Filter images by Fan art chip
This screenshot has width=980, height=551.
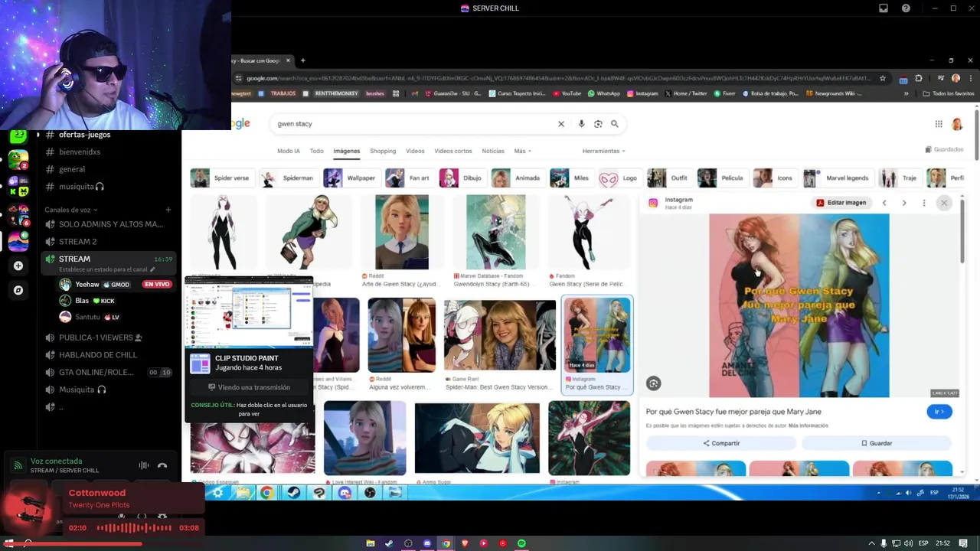pos(410,178)
